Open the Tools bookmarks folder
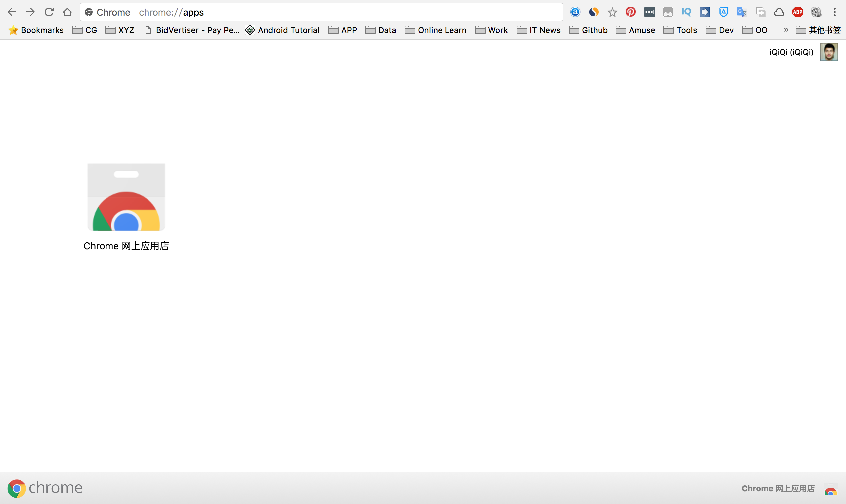Screen dimensions: 846x504 (680, 30)
